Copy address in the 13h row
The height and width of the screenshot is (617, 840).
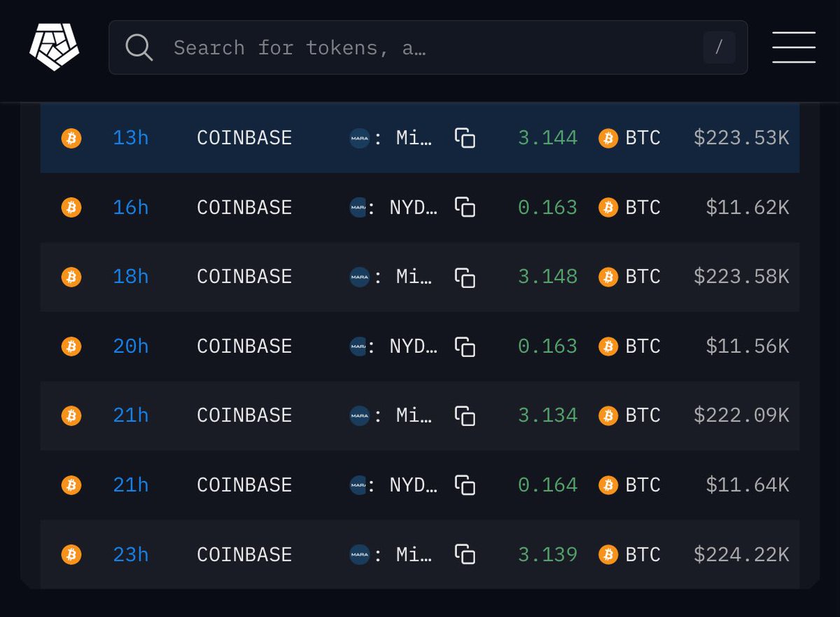coord(465,138)
